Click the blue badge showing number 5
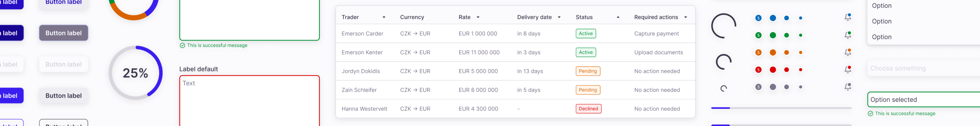980x126 pixels. coord(758,18)
